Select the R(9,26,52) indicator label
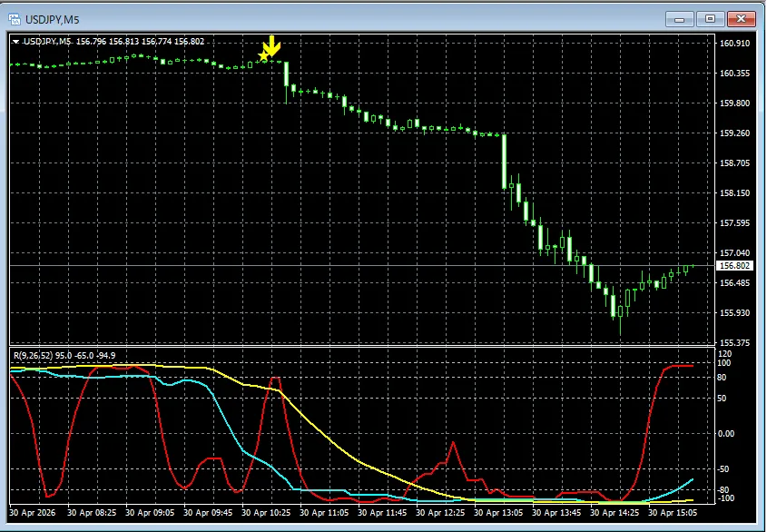Image resolution: width=767 pixels, height=532 pixels. click(34, 355)
